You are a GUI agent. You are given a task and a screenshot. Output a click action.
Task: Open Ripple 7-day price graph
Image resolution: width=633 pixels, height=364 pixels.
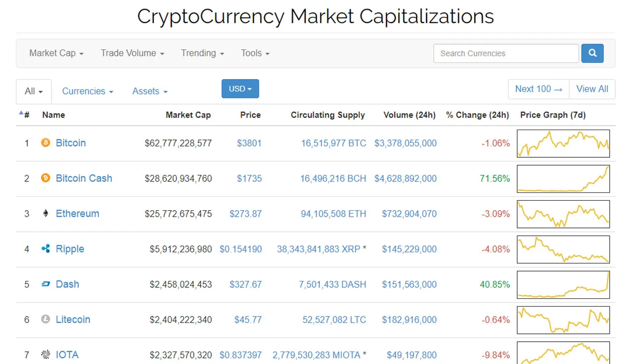563,249
